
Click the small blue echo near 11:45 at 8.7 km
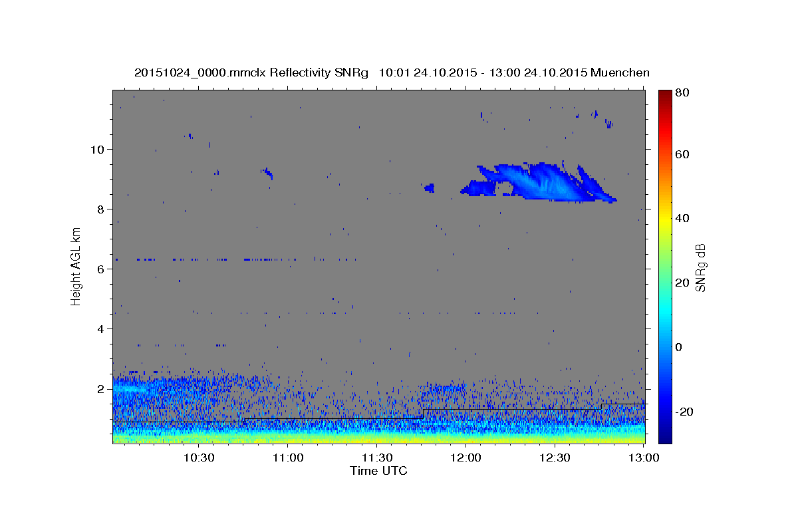pos(430,188)
